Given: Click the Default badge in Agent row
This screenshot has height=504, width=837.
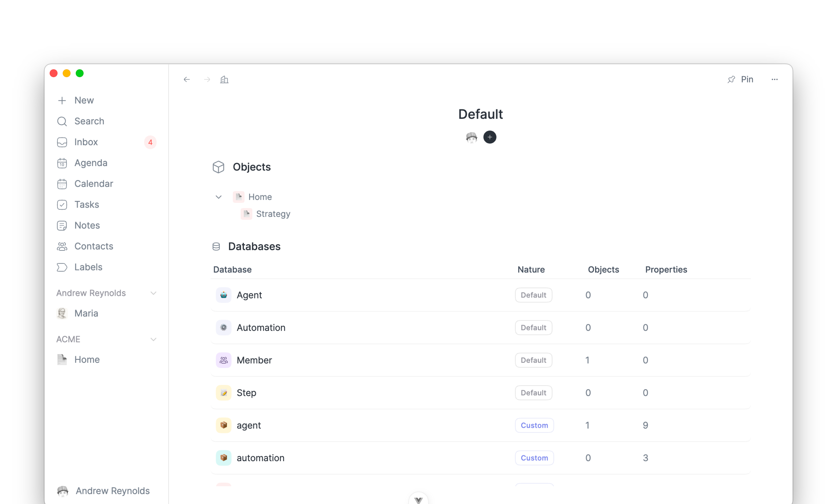Looking at the screenshot, I should tap(533, 295).
